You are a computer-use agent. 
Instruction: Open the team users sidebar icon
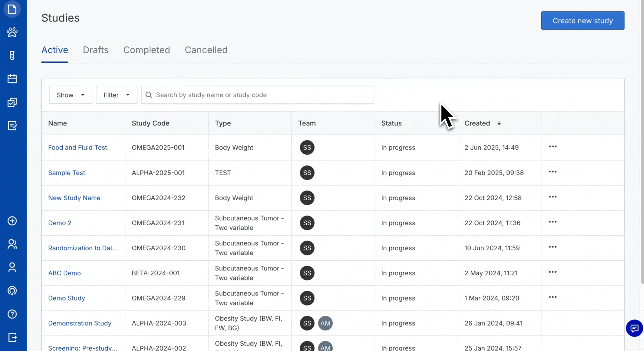click(x=12, y=244)
